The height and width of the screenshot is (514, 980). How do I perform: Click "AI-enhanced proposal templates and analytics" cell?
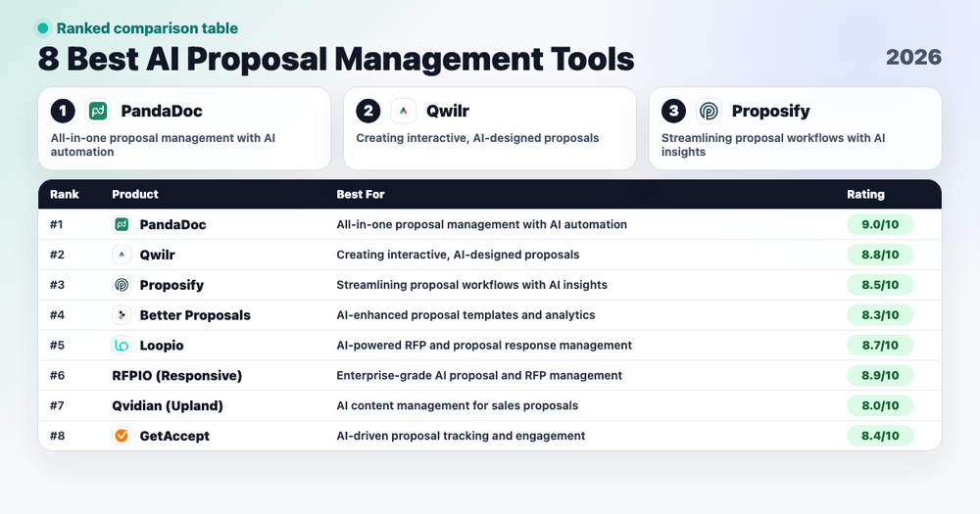(465, 315)
